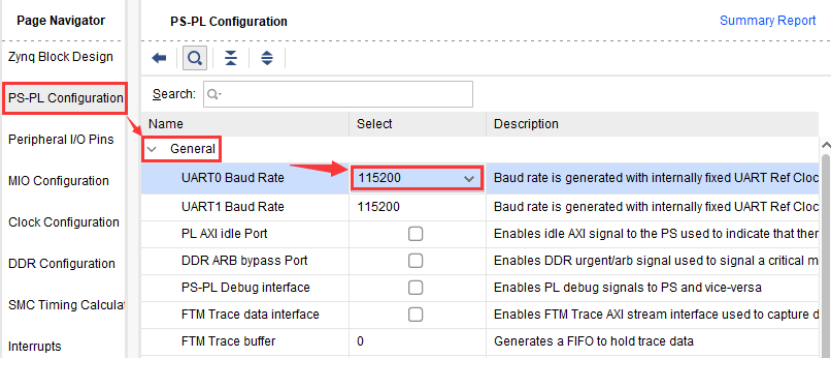Click the expand all toolbar icon
This screenshot has width=839, height=367.
pyautogui.click(x=267, y=58)
